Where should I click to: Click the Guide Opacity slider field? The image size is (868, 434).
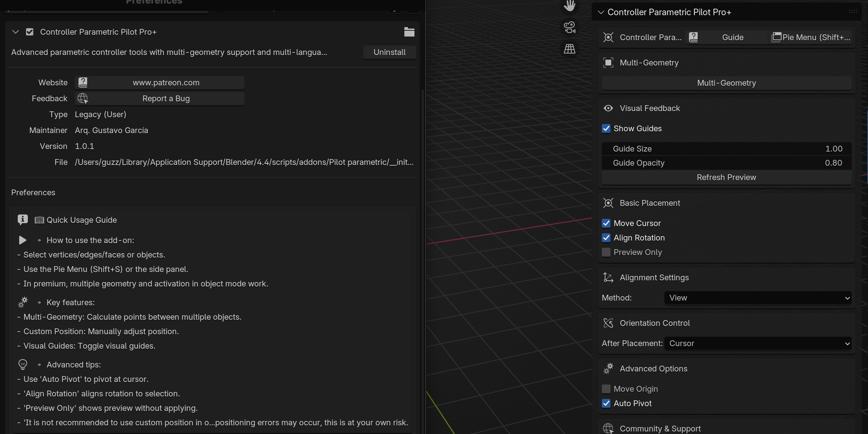727,163
